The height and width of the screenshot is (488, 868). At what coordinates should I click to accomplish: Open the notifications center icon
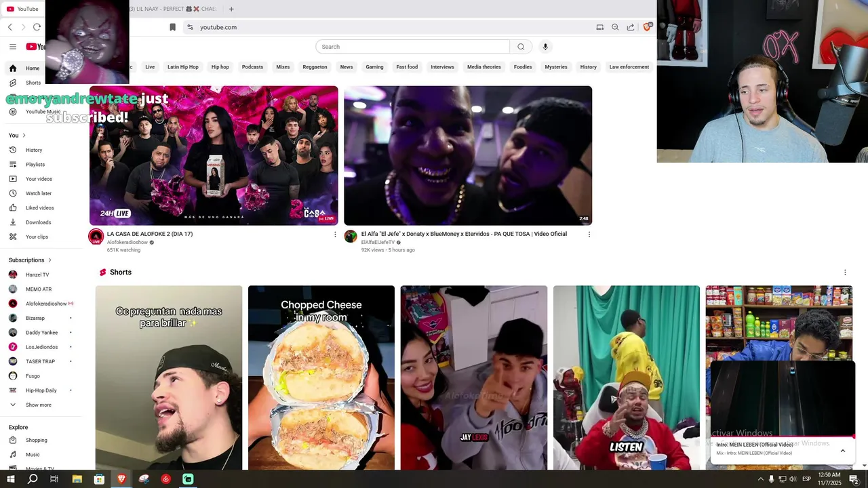tap(854, 479)
